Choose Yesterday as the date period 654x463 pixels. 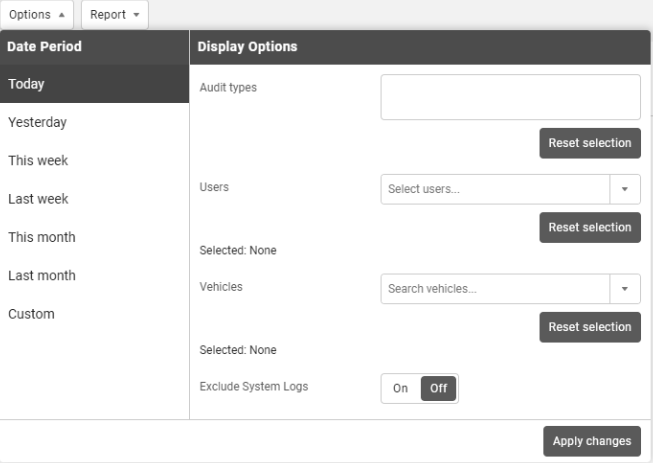click(94, 122)
